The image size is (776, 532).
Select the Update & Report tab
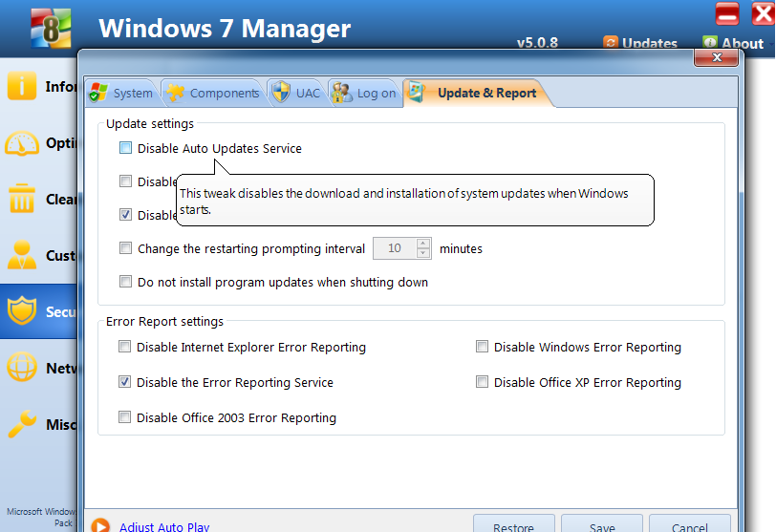[x=478, y=93]
